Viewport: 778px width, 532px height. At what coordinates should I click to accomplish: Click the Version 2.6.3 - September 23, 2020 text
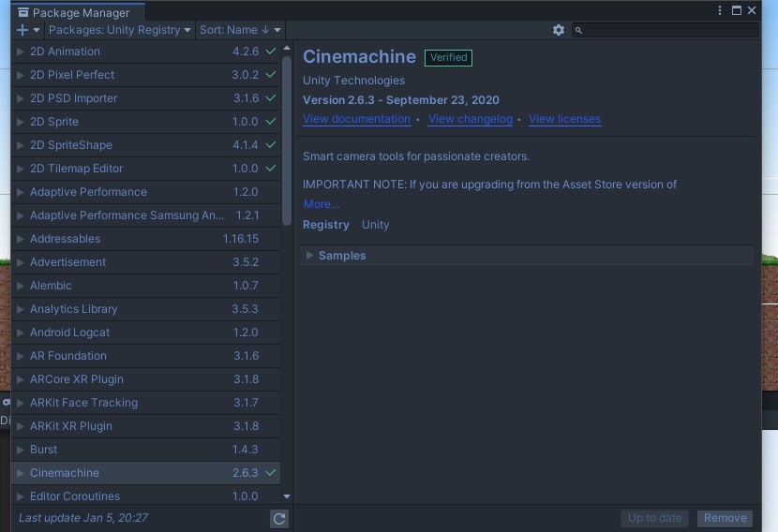401,100
